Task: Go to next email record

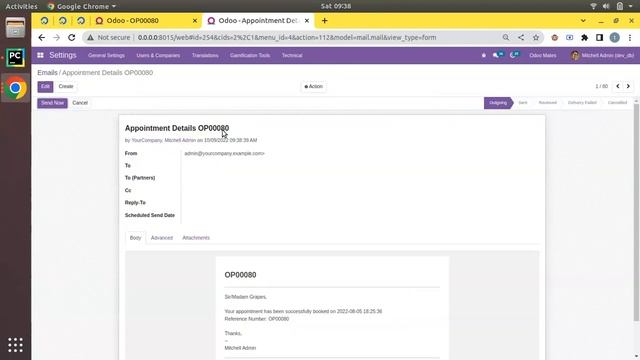Action: pyautogui.click(x=628, y=86)
